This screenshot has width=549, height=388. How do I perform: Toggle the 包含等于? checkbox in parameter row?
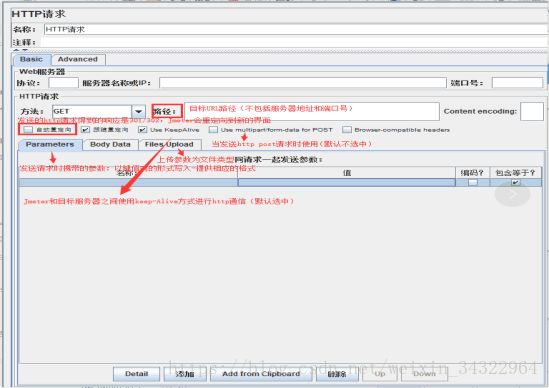tap(515, 182)
